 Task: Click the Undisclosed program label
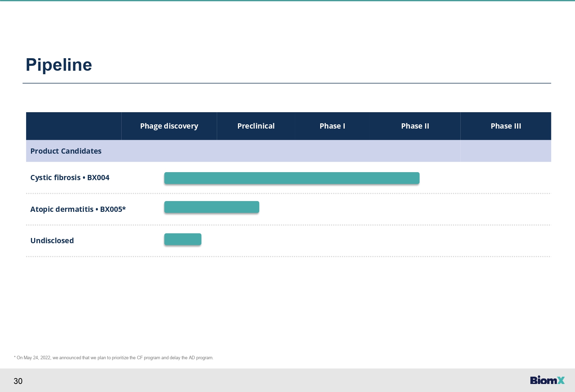[x=52, y=241]
